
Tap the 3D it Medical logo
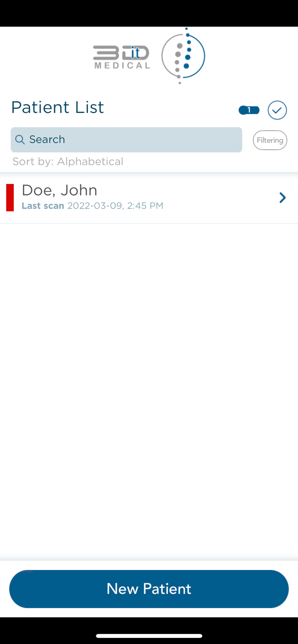pyautogui.click(x=122, y=57)
